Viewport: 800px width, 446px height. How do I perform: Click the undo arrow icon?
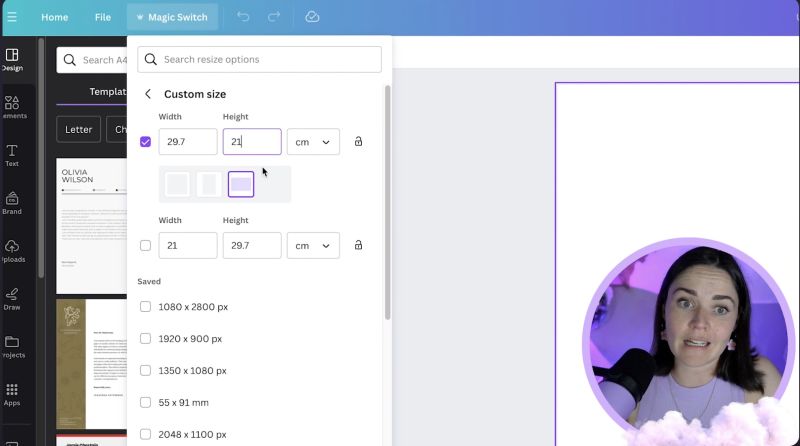point(243,17)
